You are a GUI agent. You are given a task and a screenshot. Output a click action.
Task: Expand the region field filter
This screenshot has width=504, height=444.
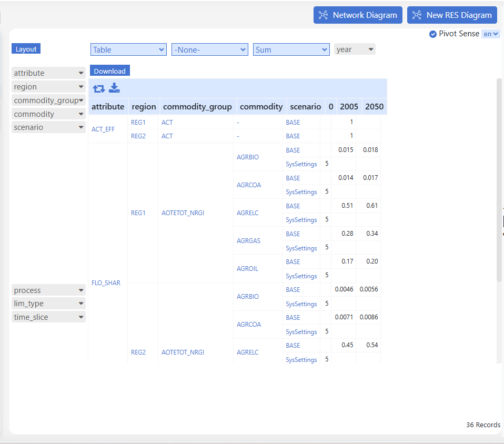(x=48, y=87)
